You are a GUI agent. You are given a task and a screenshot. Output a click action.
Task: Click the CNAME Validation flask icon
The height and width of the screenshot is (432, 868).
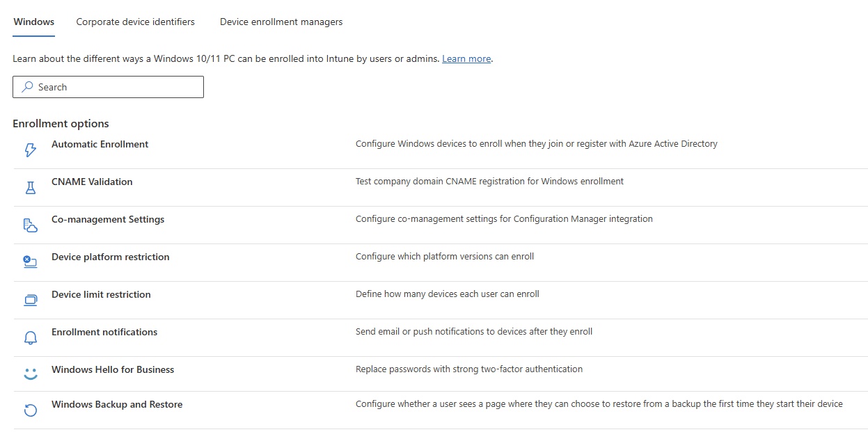click(30, 188)
